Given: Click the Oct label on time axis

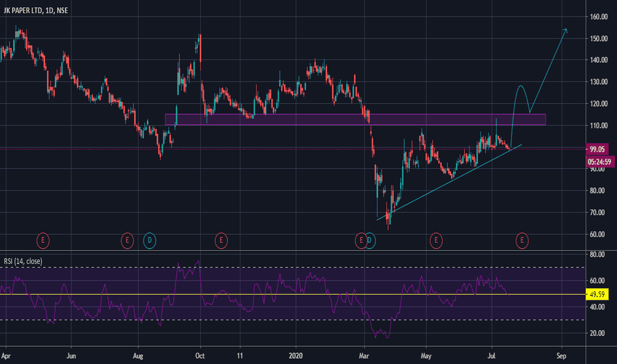Looking at the screenshot, I should coord(200,356).
